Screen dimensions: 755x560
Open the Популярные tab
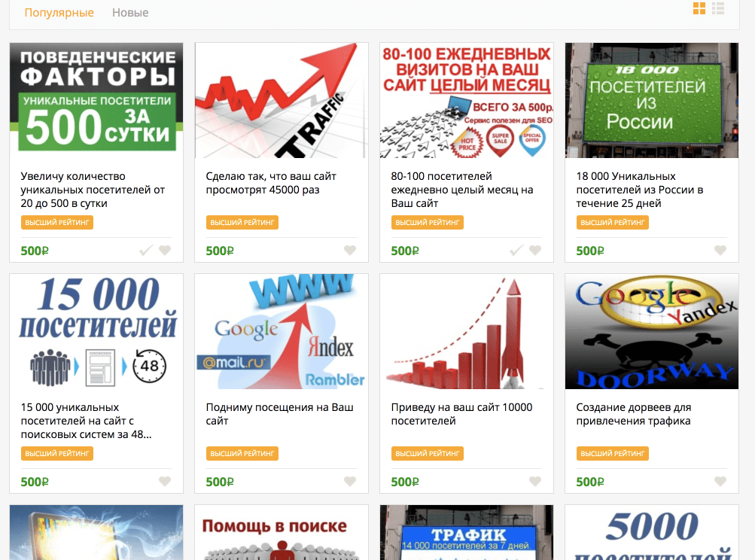coord(59,13)
